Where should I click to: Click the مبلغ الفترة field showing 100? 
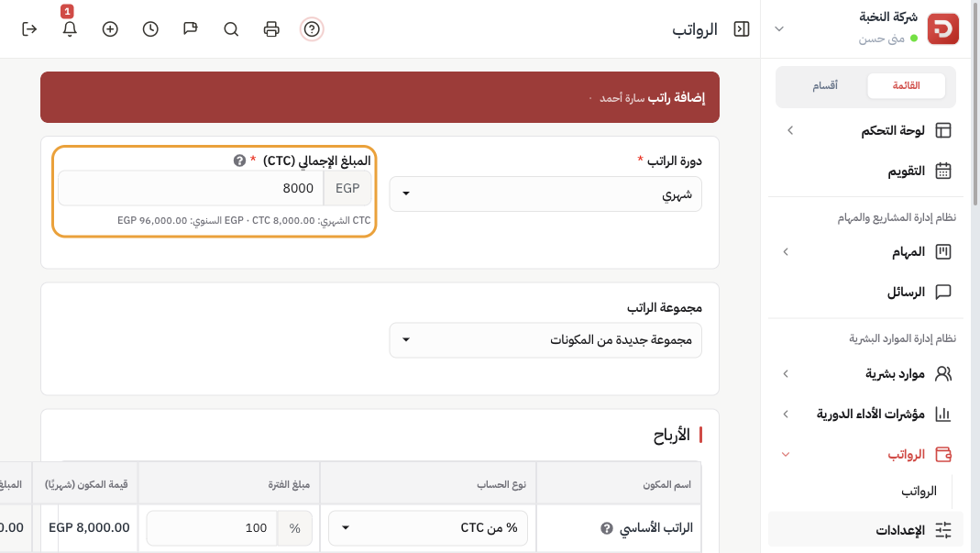[x=212, y=528]
